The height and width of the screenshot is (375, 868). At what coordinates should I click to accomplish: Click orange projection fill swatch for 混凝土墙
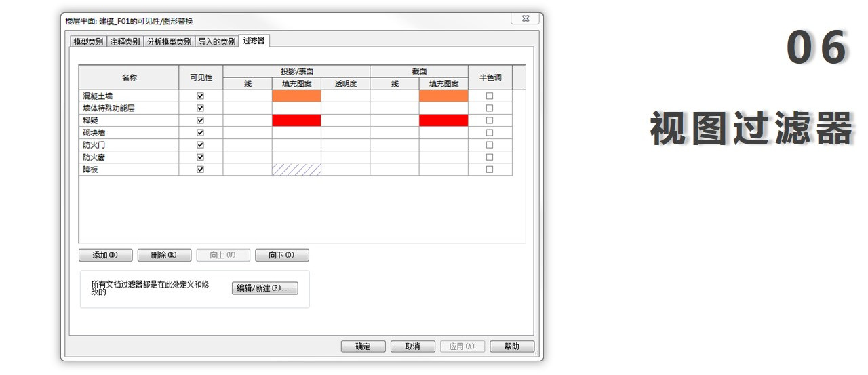point(296,96)
